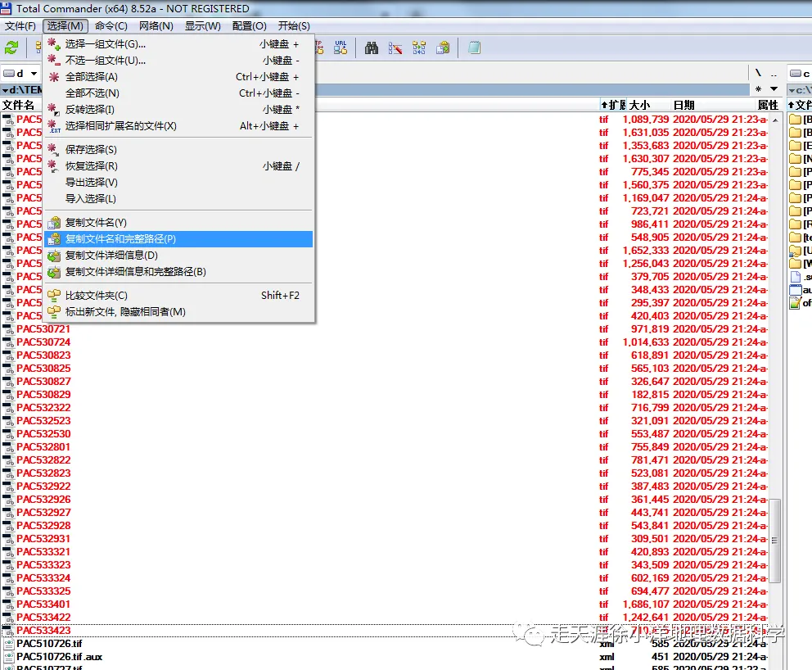Click the asterisk icon beside 全部选择(A)

tap(54, 77)
